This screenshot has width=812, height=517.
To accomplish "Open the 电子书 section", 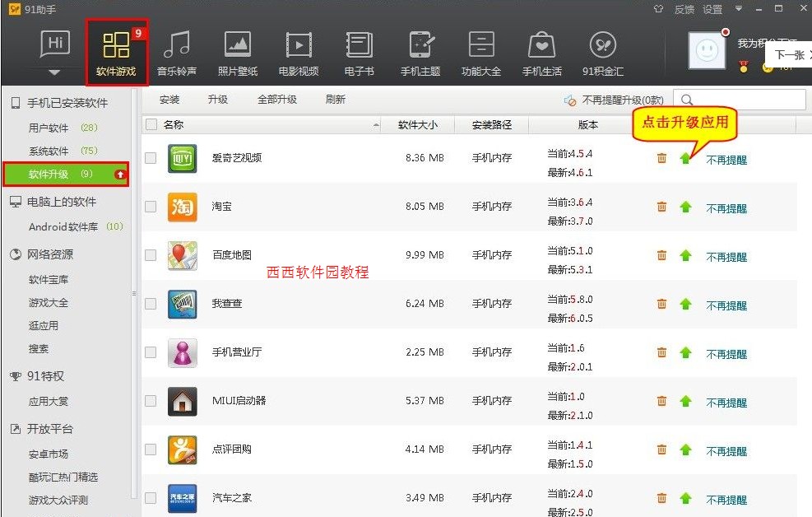I will [x=360, y=53].
